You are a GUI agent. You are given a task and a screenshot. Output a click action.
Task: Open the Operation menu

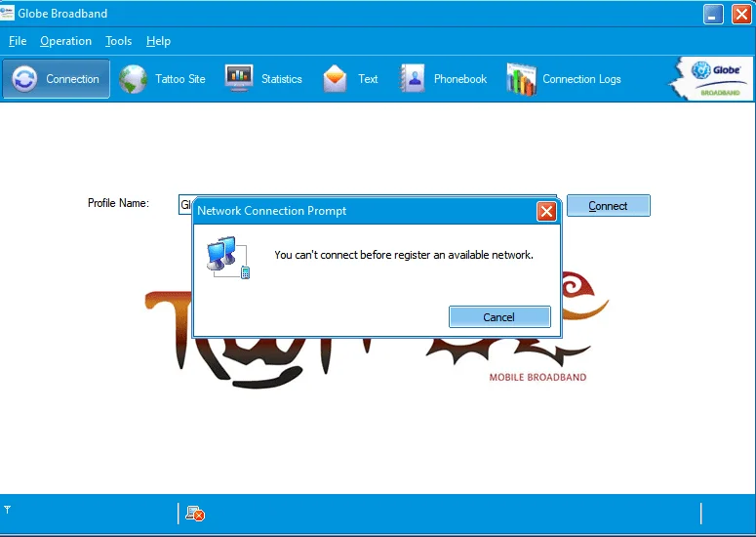coord(65,41)
